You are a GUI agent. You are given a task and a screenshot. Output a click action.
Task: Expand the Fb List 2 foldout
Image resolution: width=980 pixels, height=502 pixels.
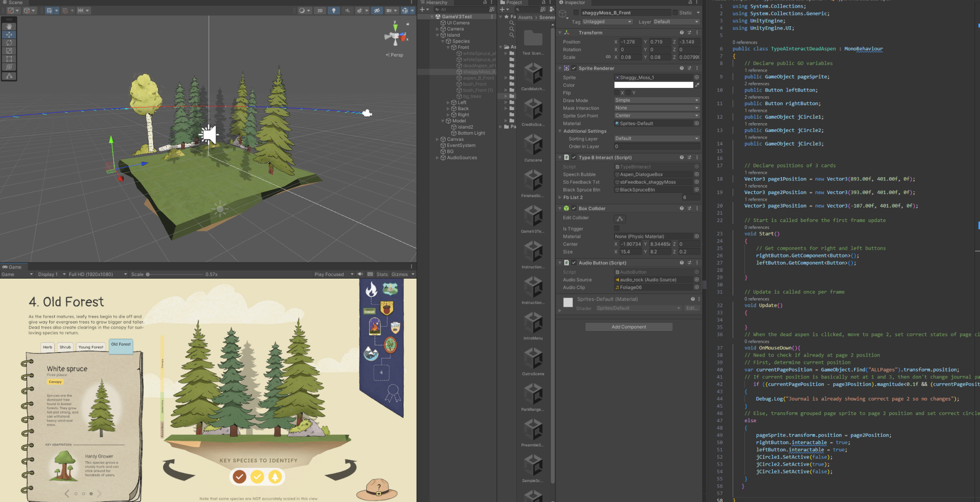pos(560,198)
